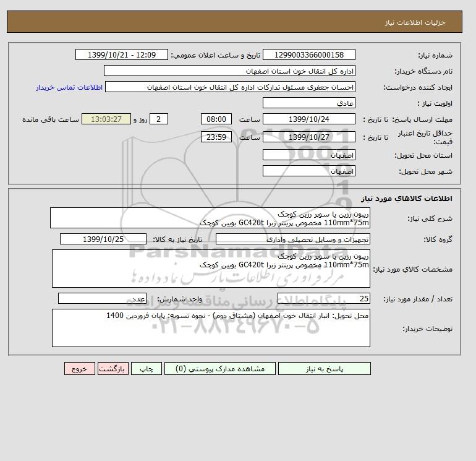
Task: Click the شرح کلی نیاز description box
Action: [x=210, y=218]
